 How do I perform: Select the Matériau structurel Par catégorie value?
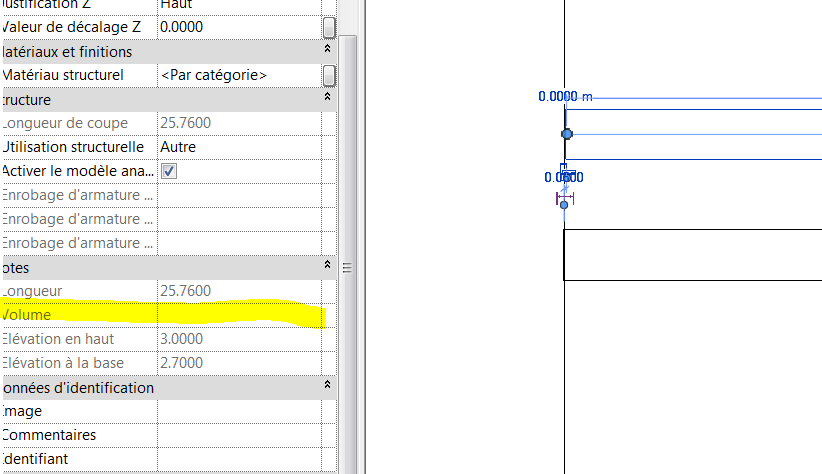(240, 75)
